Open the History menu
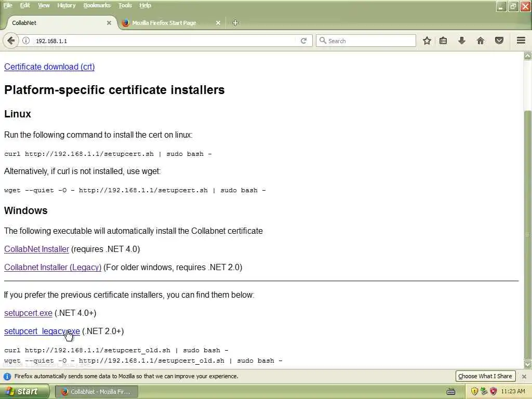 click(x=66, y=5)
